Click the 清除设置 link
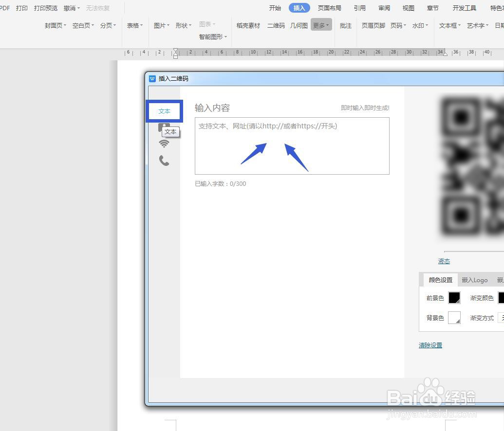 click(430, 345)
